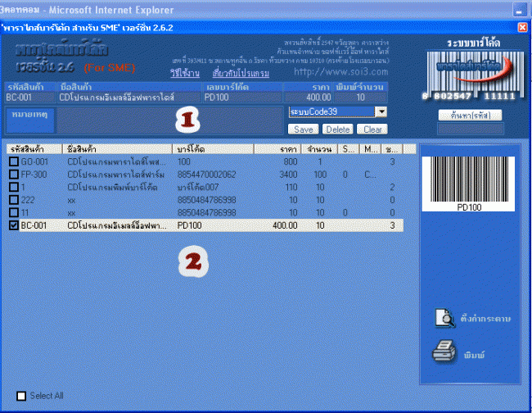Open the http://www.soi3.com link
Image resolution: width=532 pixels, height=413 pixels.
point(341,71)
